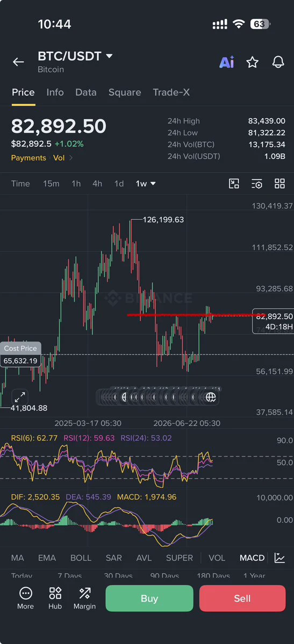Screen dimensions: 294x644
Task: Tap the DIF: 2,520.35 value
Action: click(35, 497)
